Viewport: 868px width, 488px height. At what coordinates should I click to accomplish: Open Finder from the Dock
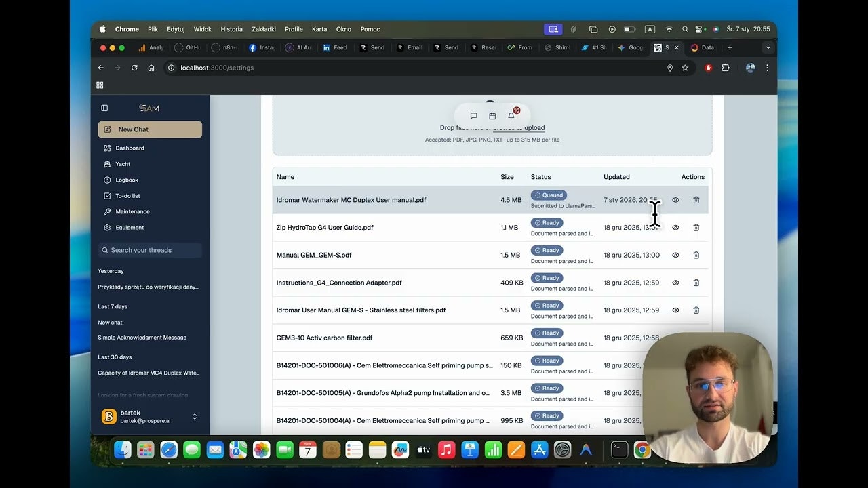[x=123, y=449]
